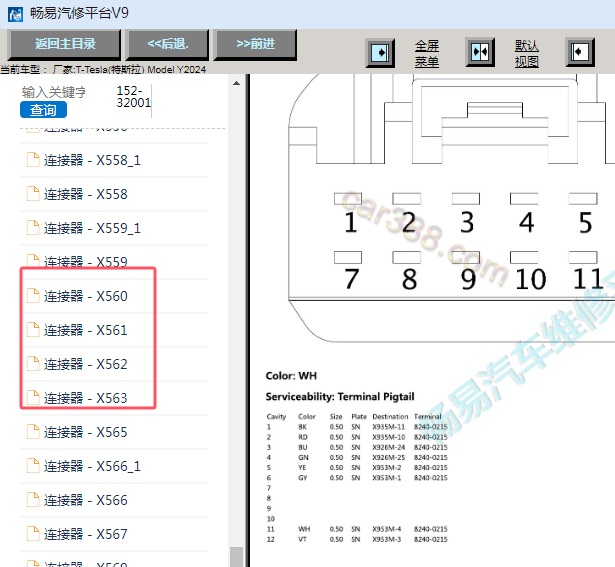615x567 pixels.
Task: Click destination X953M-1 in cavity 6 row
Action: (x=387, y=478)
